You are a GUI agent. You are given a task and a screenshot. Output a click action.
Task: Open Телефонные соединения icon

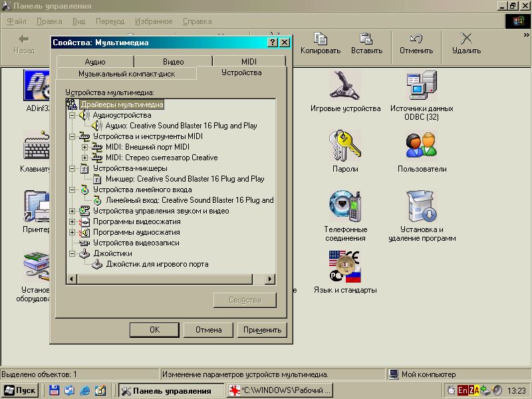pyautogui.click(x=345, y=206)
